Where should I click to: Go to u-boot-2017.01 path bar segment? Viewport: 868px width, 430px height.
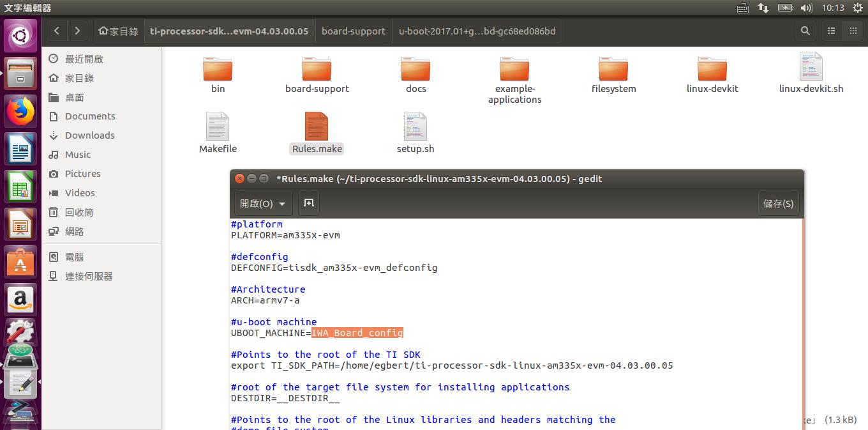(477, 31)
